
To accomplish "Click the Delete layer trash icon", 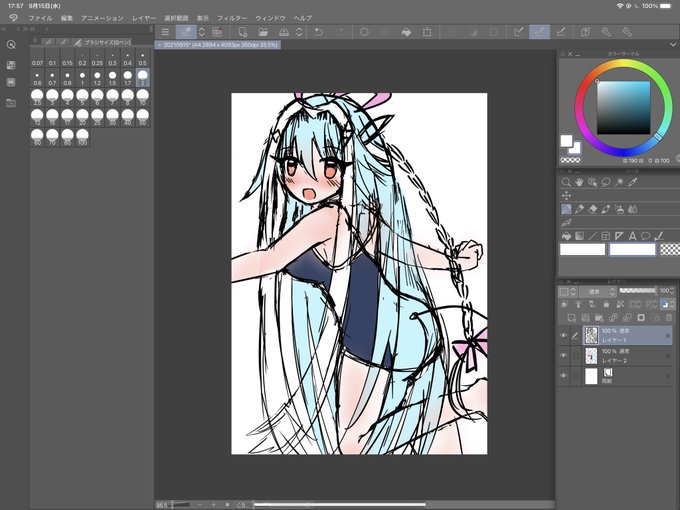I will [668, 318].
